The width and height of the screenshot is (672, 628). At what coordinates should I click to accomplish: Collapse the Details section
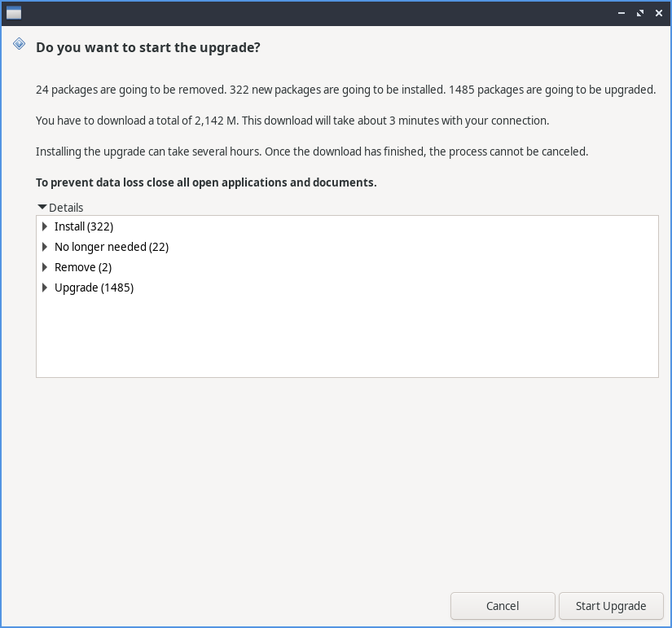coord(42,208)
